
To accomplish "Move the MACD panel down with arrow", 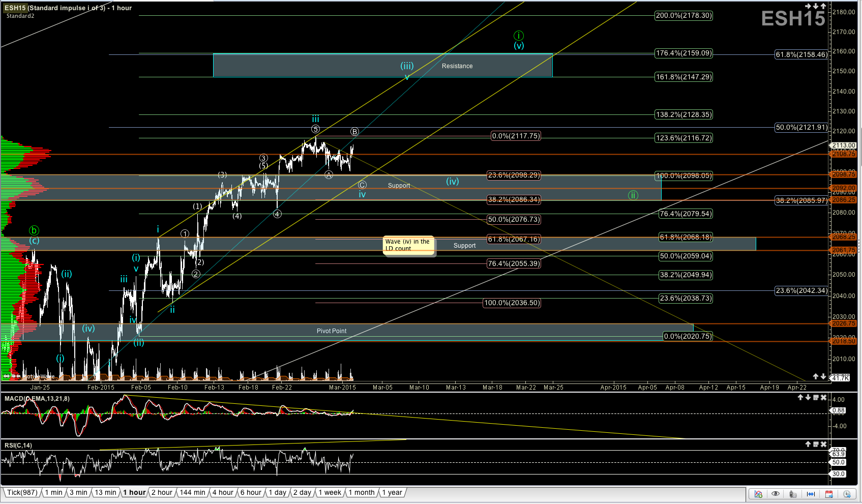I will (808, 397).
